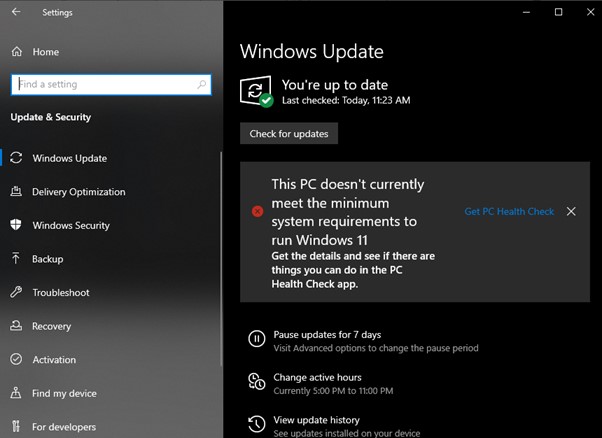The height and width of the screenshot is (438, 602).
Task: Click the sidebar vertical scrollbar
Action: 221,259
